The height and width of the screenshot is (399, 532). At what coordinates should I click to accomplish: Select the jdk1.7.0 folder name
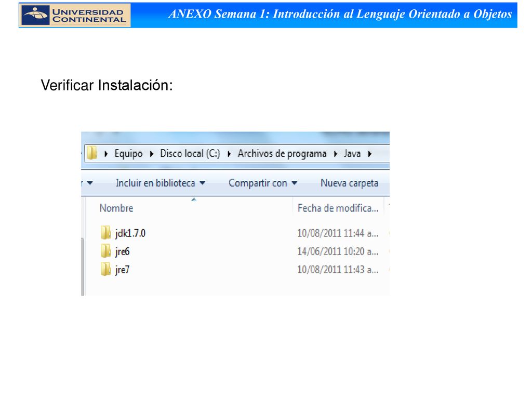(x=130, y=233)
